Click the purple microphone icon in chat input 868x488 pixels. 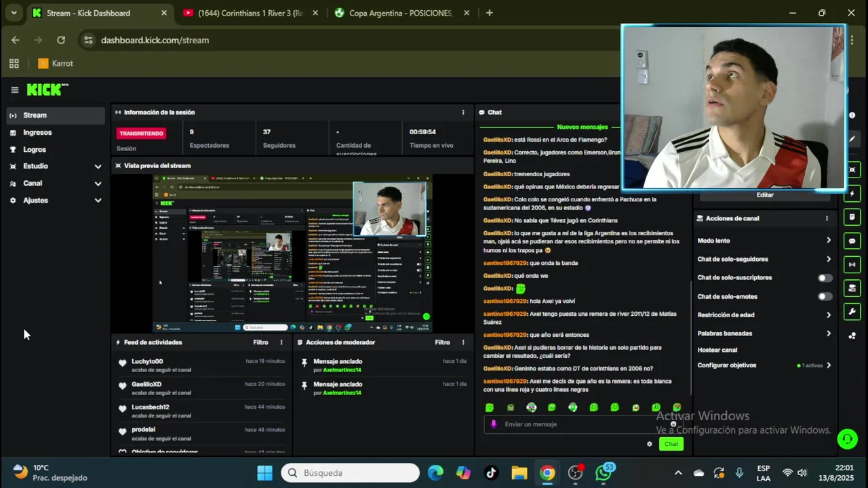point(493,424)
